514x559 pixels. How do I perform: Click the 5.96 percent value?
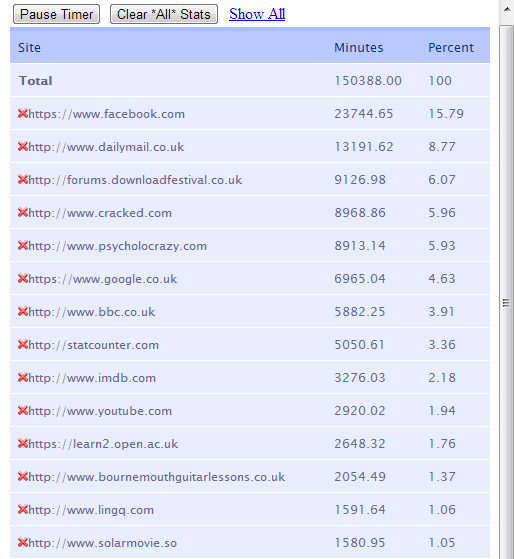pos(442,212)
